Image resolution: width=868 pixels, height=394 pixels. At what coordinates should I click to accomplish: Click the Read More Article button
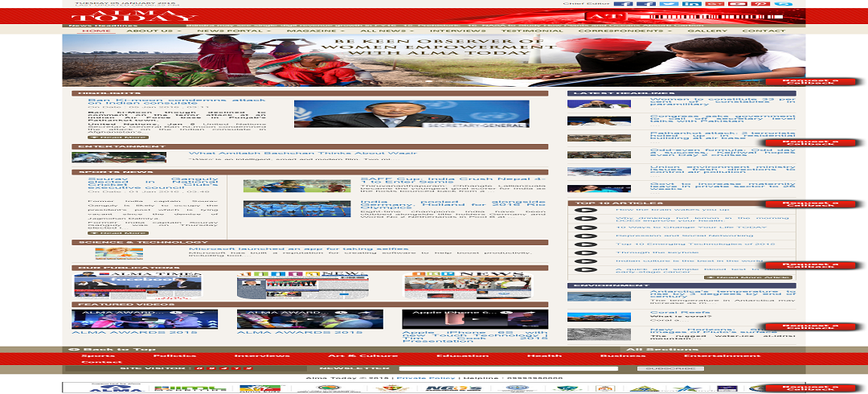748,277
